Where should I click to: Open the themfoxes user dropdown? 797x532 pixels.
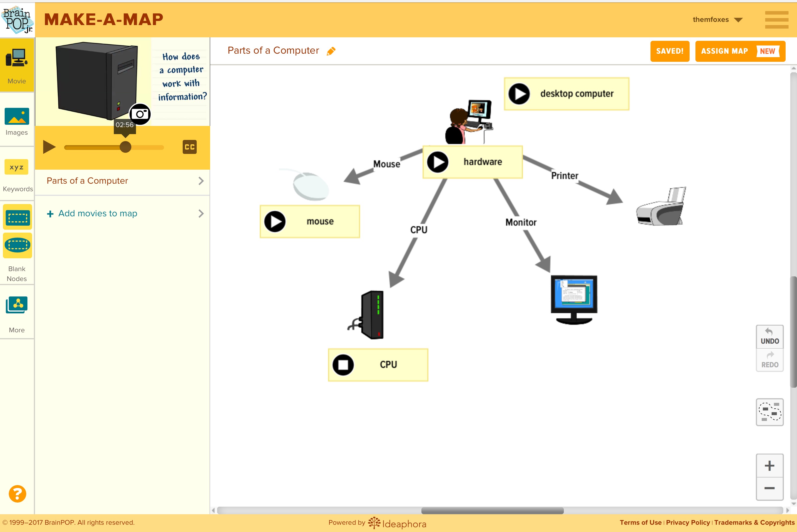click(x=717, y=20)
